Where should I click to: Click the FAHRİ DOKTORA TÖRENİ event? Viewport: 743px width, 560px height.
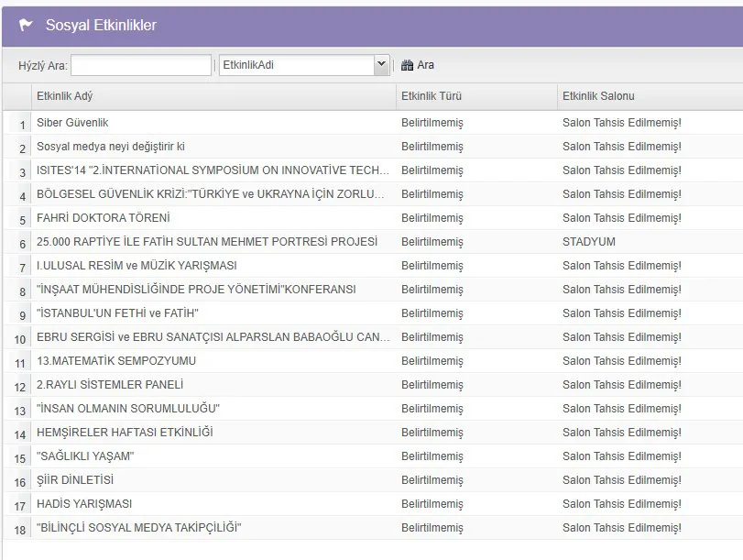point(104,218)
